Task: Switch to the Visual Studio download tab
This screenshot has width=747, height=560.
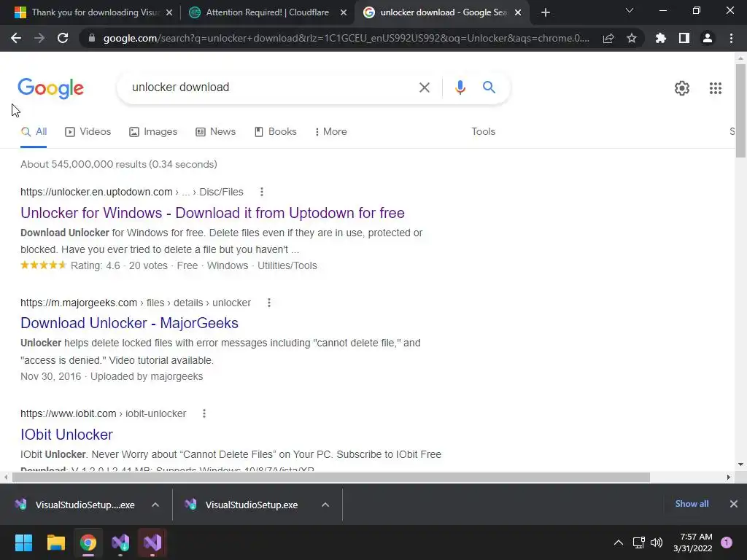Action: (x=93, y=13)
